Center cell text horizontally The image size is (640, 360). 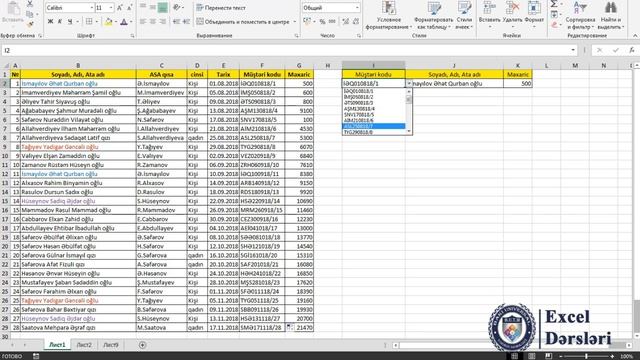click(153, 22)
